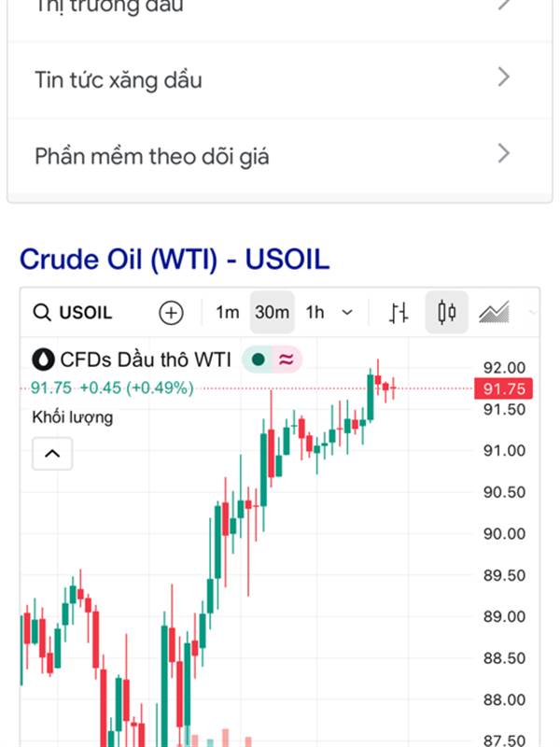
Task: Expand the Tin tức xăng dầu chevron
Action: (503, 77)
